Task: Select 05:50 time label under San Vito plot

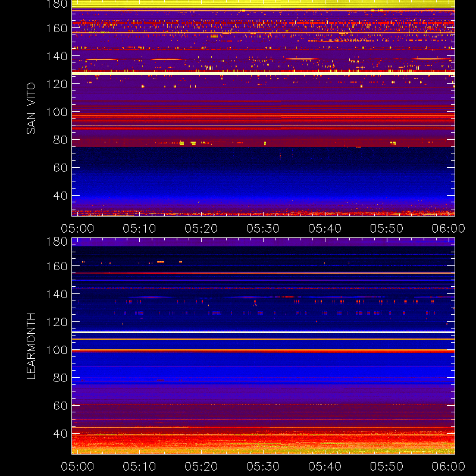Action: 386,228
